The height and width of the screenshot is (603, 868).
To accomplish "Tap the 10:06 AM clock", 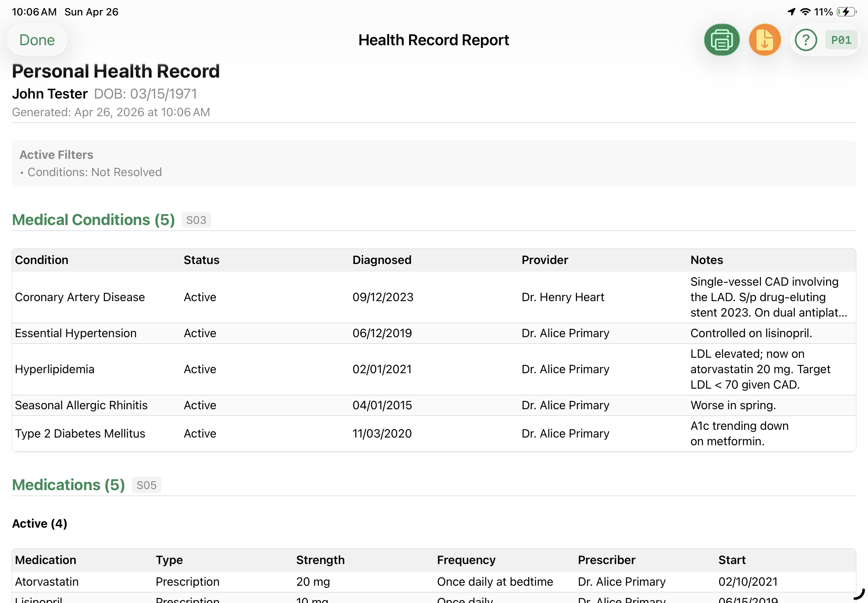I will (x=34, y=12).
